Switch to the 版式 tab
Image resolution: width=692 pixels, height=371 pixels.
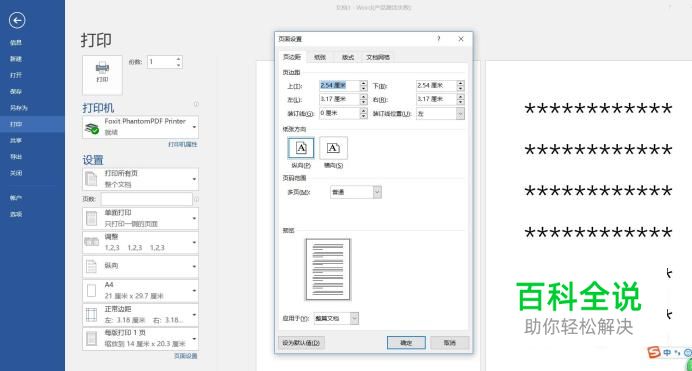[x=348, y=57]
